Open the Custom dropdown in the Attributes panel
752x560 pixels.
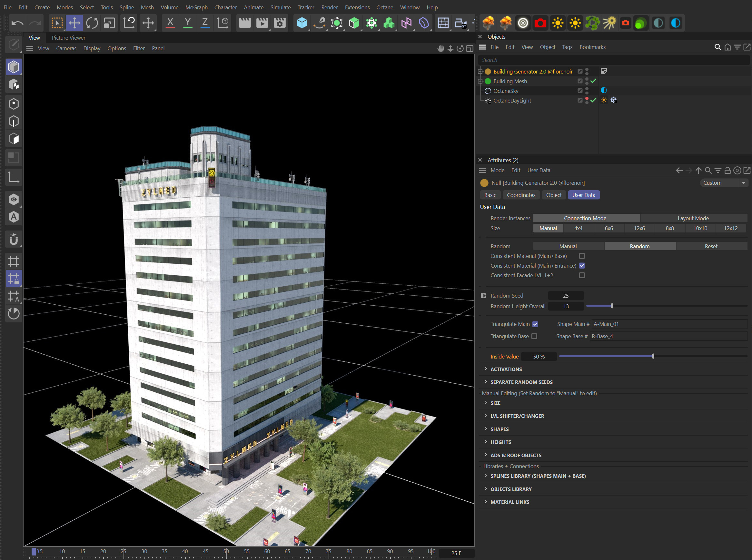point(724,183)
